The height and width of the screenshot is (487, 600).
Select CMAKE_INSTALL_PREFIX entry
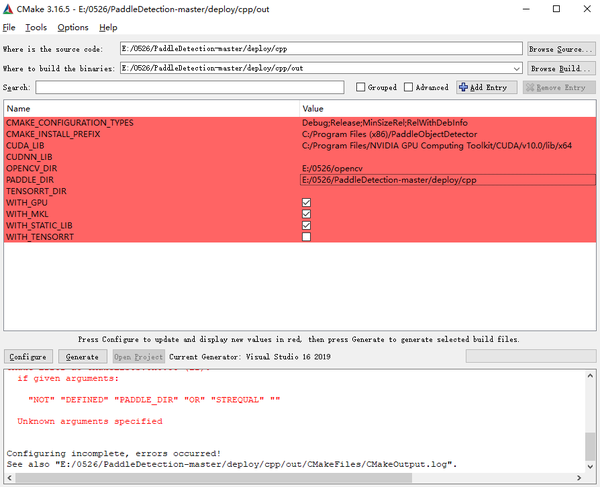pos(53,134)
